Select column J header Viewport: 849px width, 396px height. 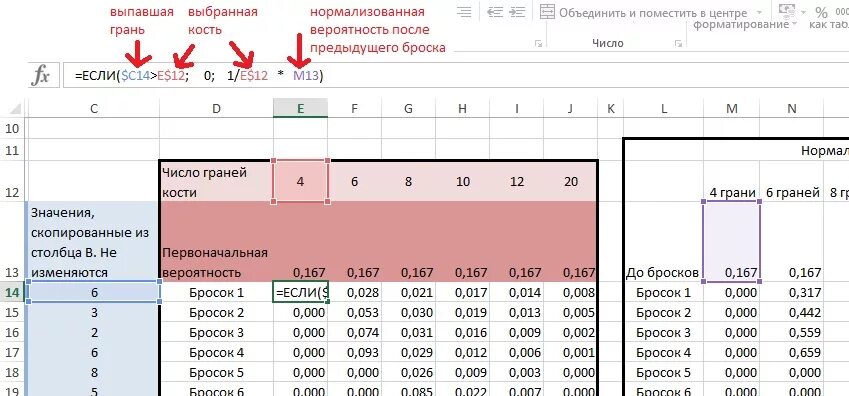point(570,108)
